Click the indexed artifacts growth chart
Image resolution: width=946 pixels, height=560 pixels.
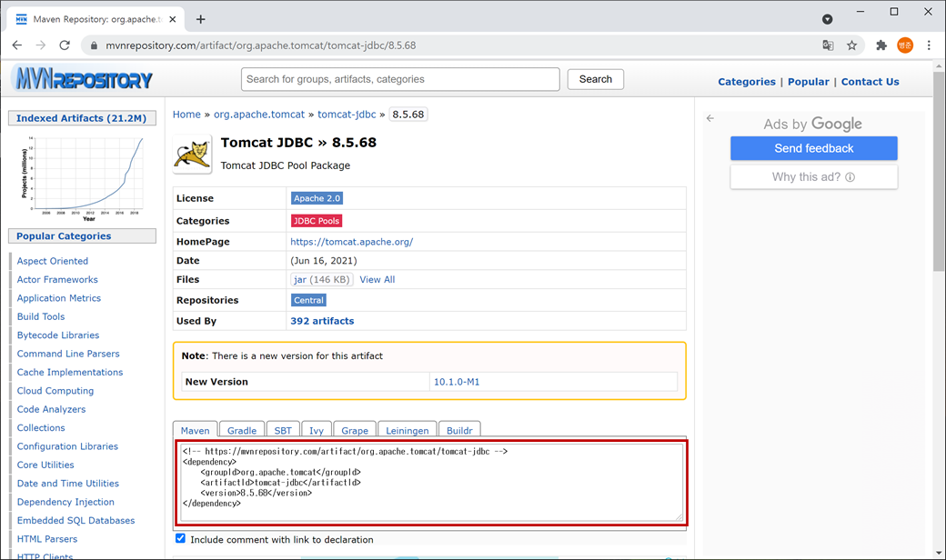[x=83, y=178]
